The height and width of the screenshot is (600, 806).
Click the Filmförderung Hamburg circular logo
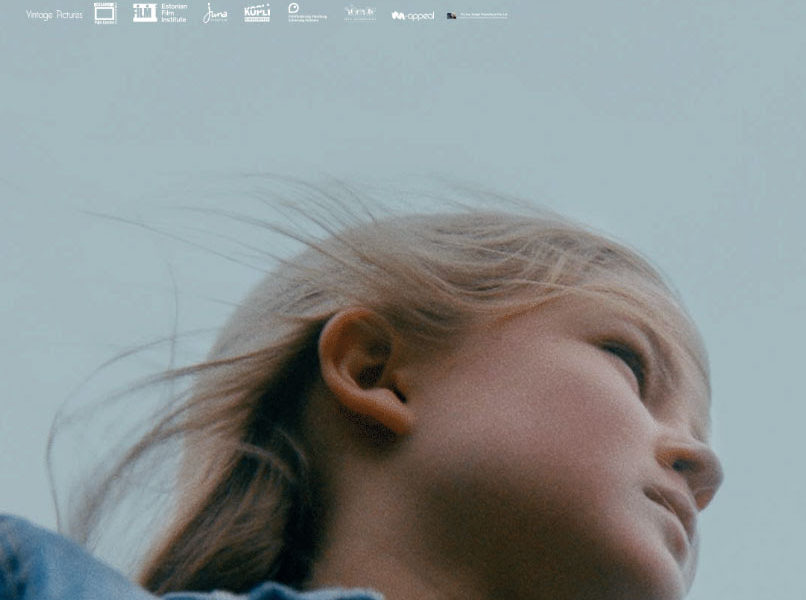coord(294,8)
